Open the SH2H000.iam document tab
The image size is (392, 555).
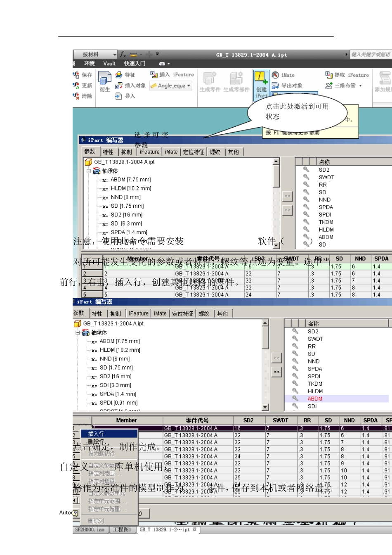tap(90, 529)
